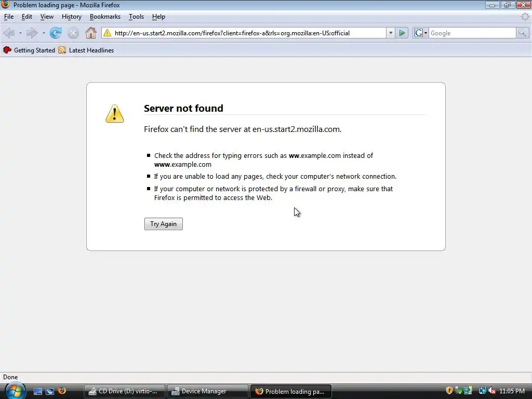Go forward with the Forward arrow button
Screen dimensions: 532x399
[32, 33]
